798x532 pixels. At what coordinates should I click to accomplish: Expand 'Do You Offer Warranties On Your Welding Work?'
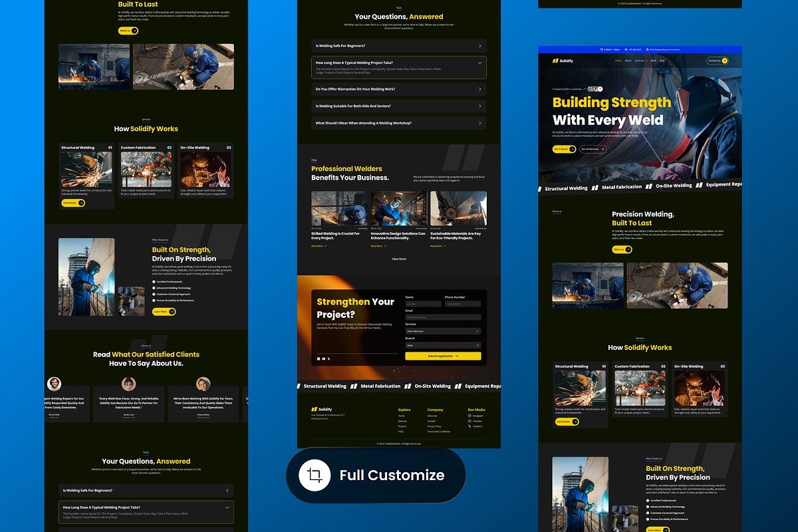[x=399, y=89]
